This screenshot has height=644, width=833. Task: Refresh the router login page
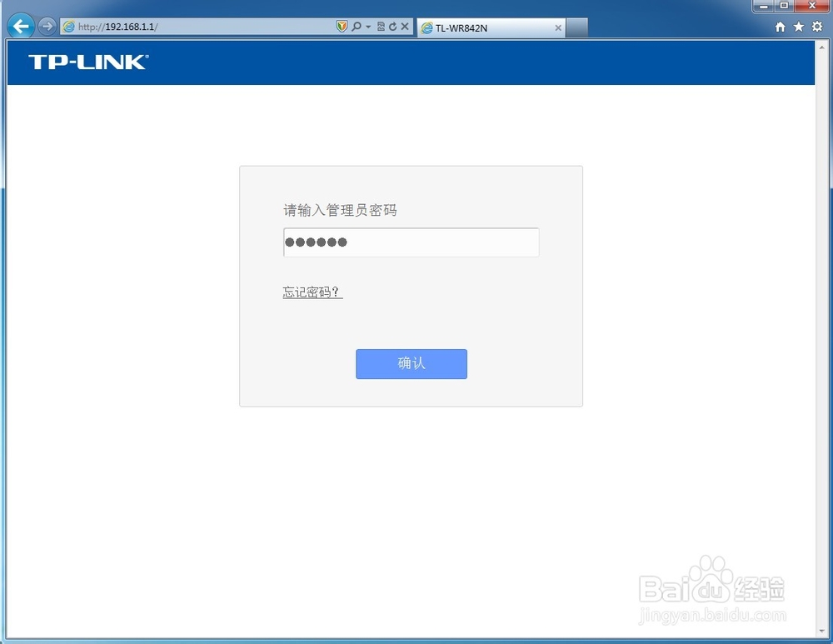392,27
